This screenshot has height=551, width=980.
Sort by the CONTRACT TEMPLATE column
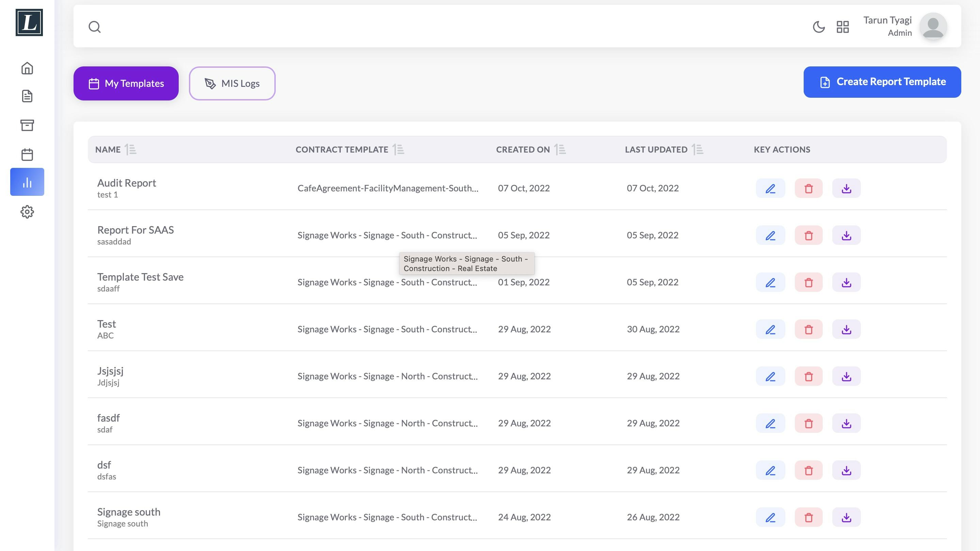(398, 149)
